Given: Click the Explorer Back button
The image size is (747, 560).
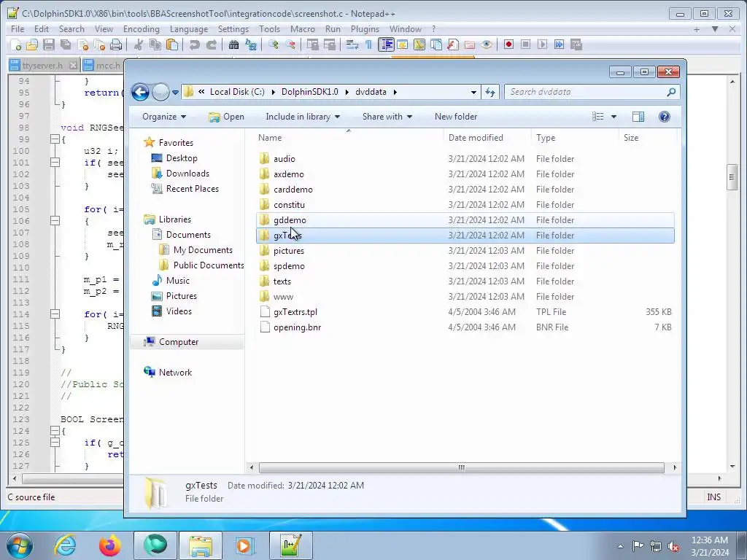Looking at the screenshot, I should 141,92.
